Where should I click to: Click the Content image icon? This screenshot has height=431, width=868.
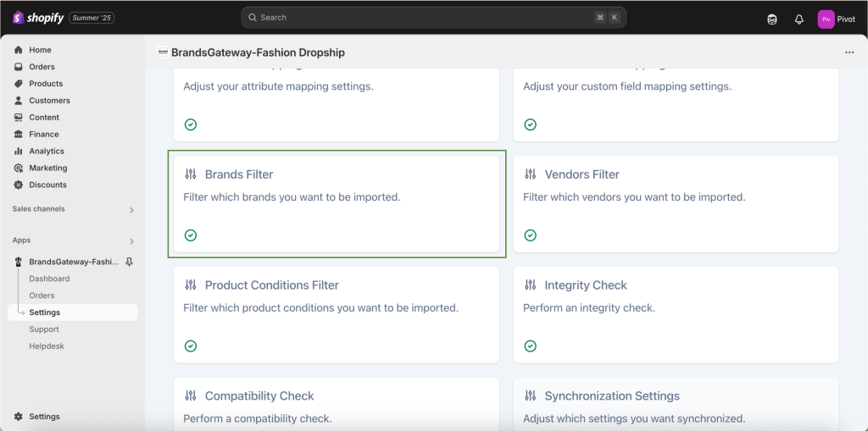(x=19, y=118)
